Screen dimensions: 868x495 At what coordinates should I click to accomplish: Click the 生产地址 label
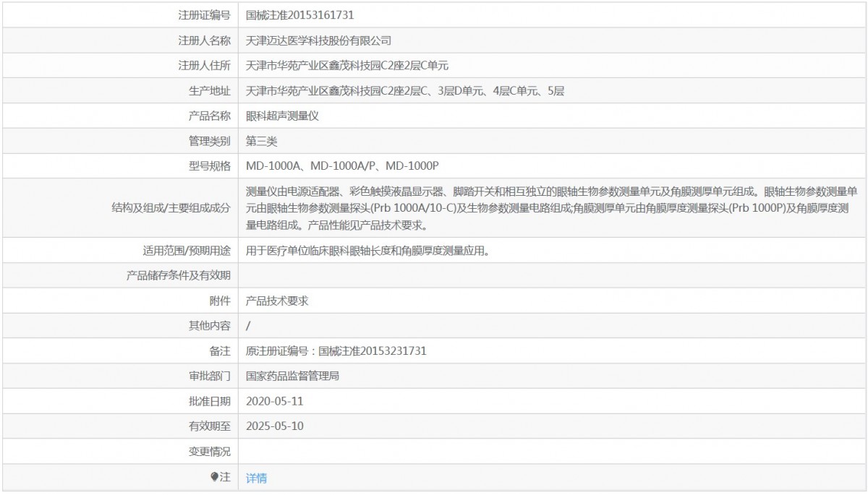210,91
